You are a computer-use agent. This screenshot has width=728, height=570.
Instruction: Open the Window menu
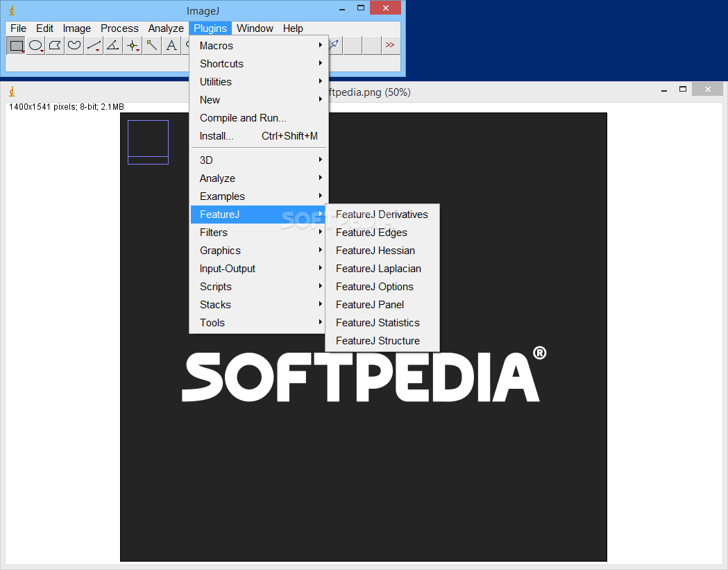255,28
